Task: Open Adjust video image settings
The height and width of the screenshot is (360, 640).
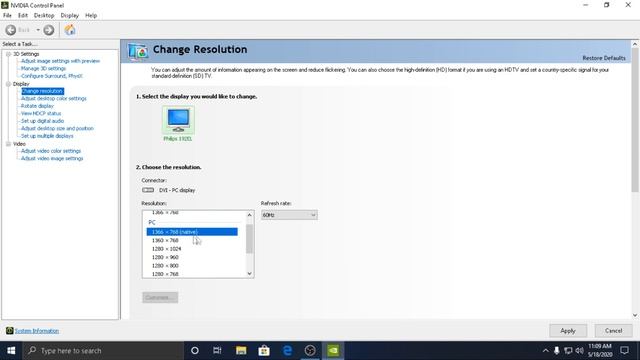Action: tap(52, 158)
